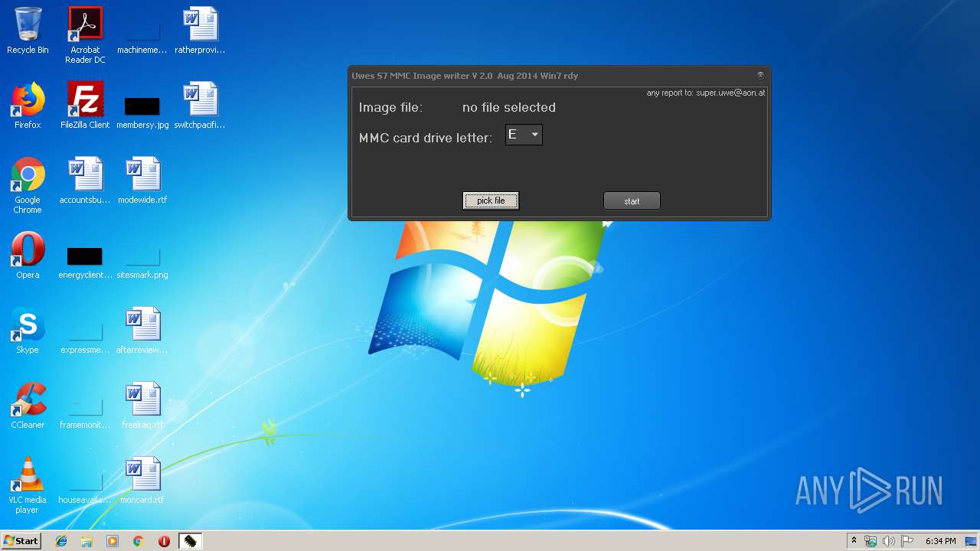This screenshot has height=551, width=980.
Task: Select the afterreview... Word document
Action: [x=142, y=331]
